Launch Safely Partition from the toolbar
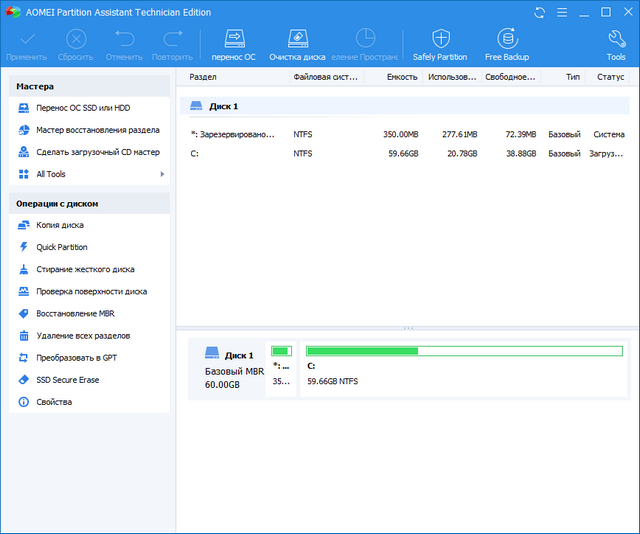 (x=440, y=44)
